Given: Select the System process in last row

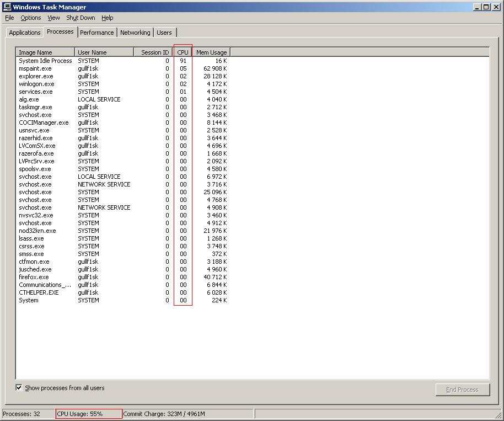Looking at the screenshot, I should tap(123, 300).
